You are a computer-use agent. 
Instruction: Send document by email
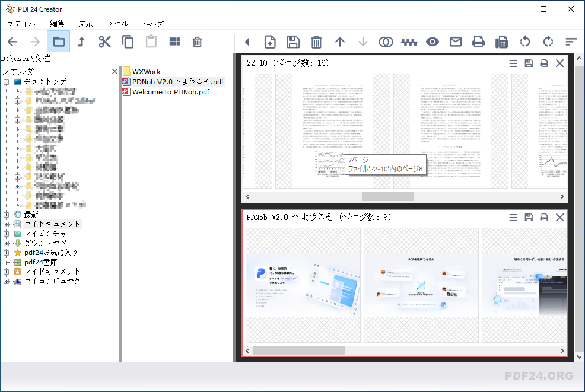(456, 42)
